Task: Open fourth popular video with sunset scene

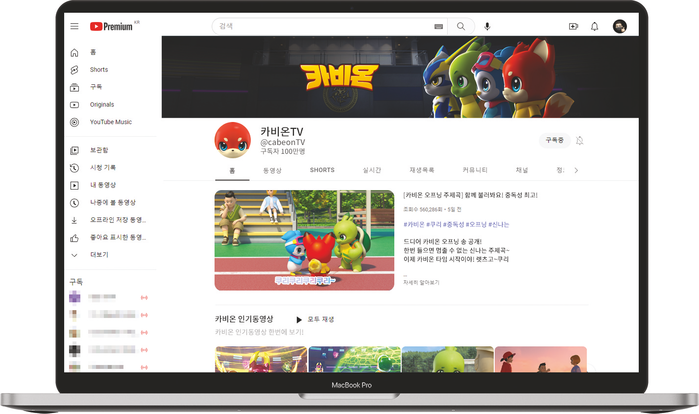Action: click(541, 359)
